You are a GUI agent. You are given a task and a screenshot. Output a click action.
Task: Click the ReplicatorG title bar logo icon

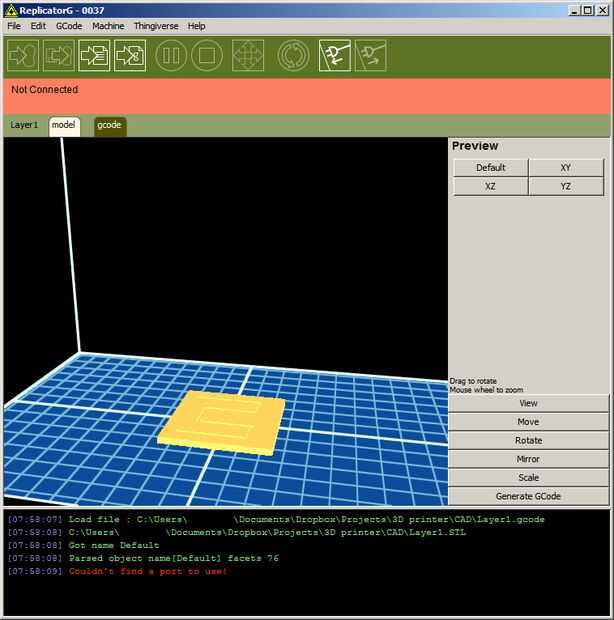[11, 11]
